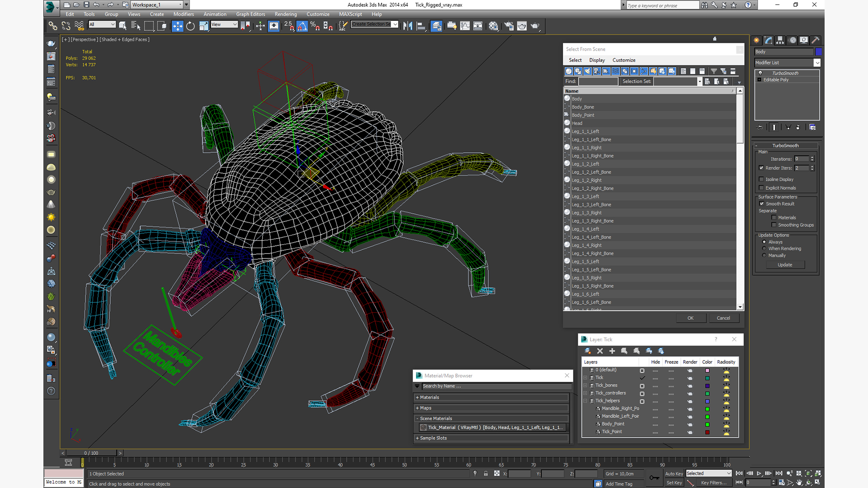Click the Bind to Space Warp icon
This screenshot has width=868, height=488.
[x=79, y=26]
